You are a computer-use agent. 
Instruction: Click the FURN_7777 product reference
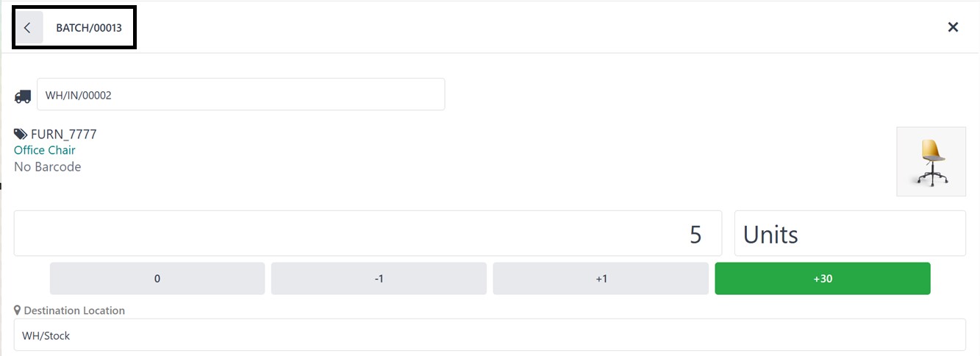coord(64,135)
